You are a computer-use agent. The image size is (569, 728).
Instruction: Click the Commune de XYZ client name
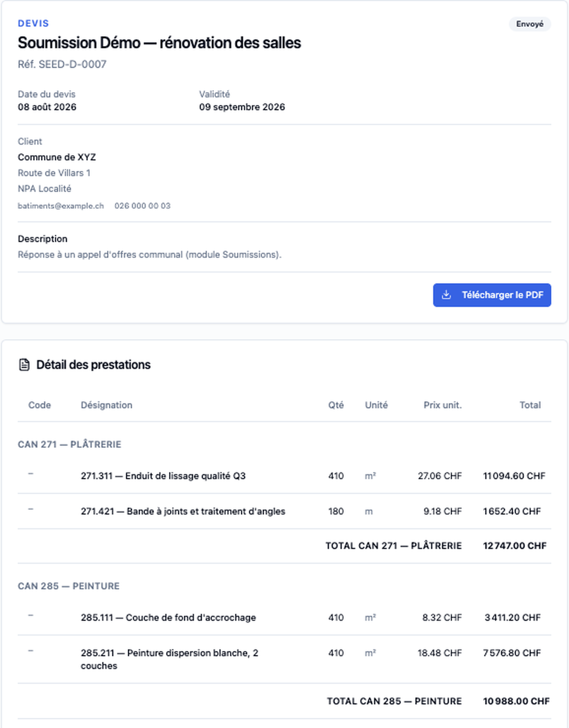(x=57, y=157)
